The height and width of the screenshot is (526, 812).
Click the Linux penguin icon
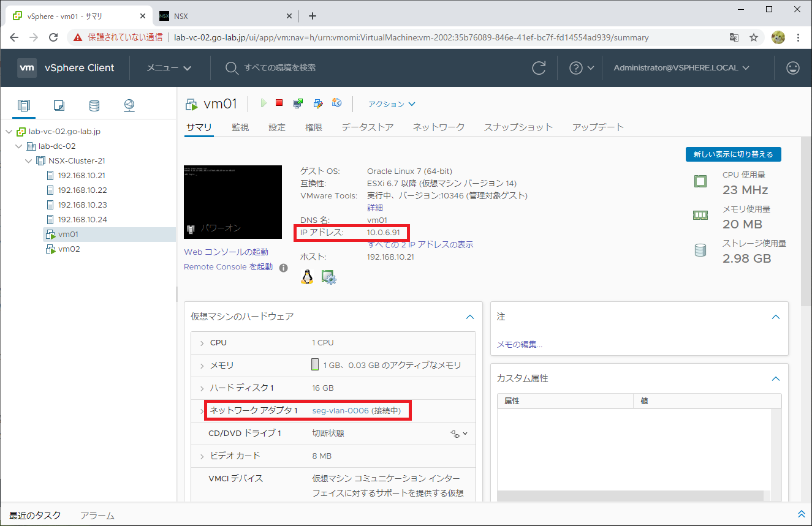(307, 277)
